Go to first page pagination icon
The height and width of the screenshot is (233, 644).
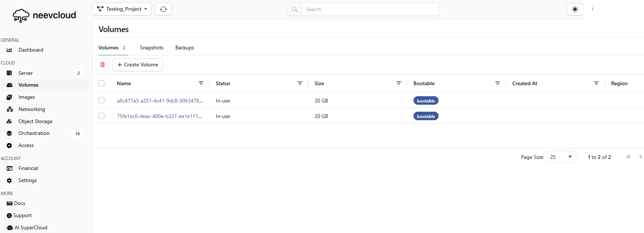629,157
